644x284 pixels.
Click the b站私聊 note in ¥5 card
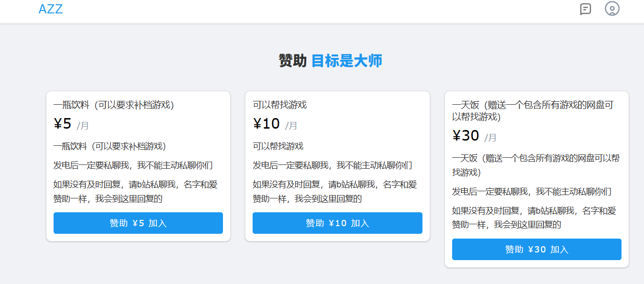tap(135, 192)
